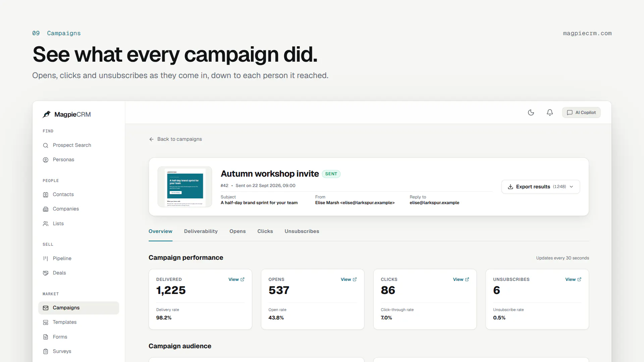Screen dimensions: 644x362
Task: Click the MagpieCRM bird logo
Action: [47, 114]
